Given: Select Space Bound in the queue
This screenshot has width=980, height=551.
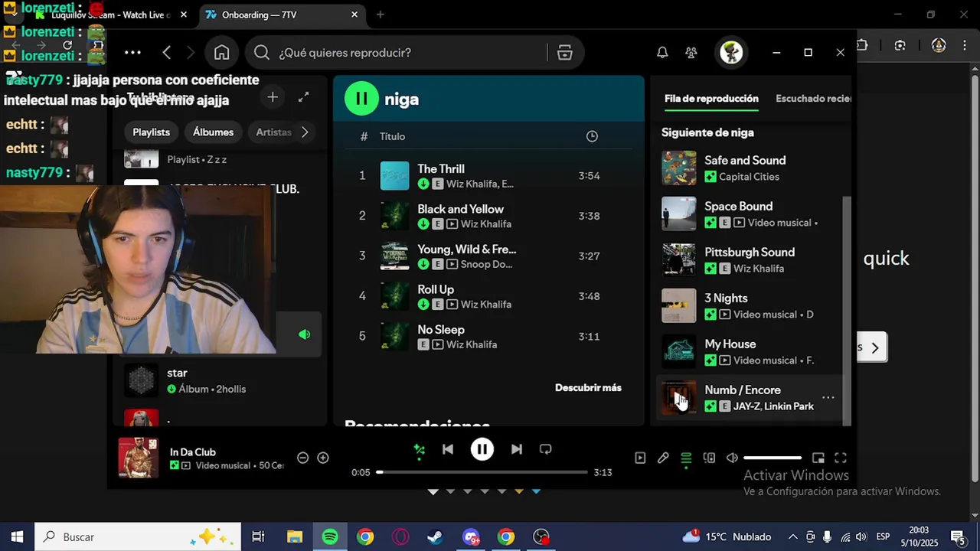Looking at the screenshot, I should [x=750, y=214].
